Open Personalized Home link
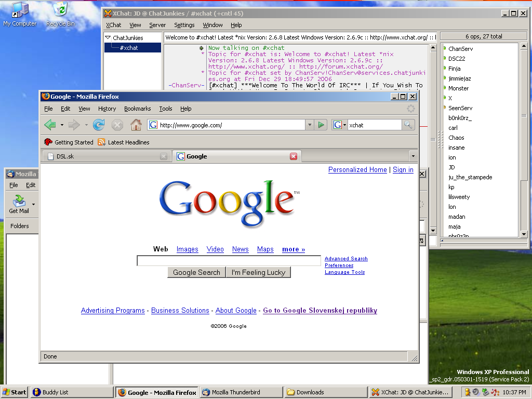The width and height of the screenshot is (532, 399). click(x=357, y=170)
